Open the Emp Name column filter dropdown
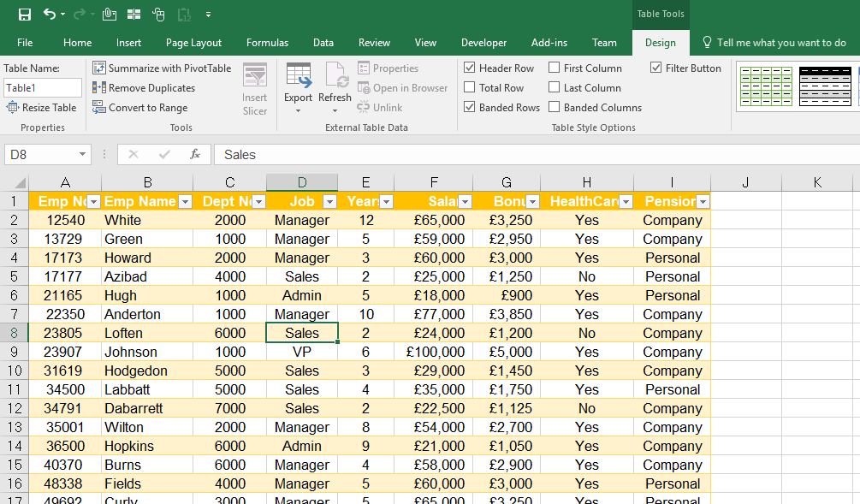 186,202
